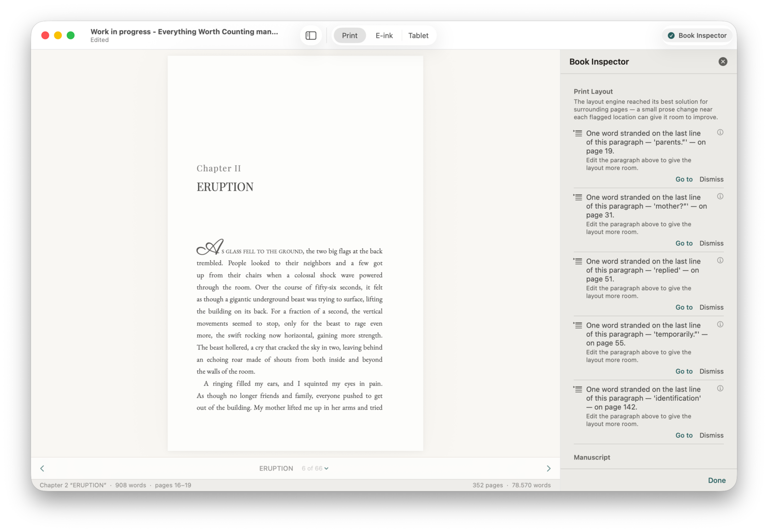Switch to E-ink preview mode
Image resolution: width=768 pixels, height=532 pixels.
pyautogui.click(x=384, y=36)
